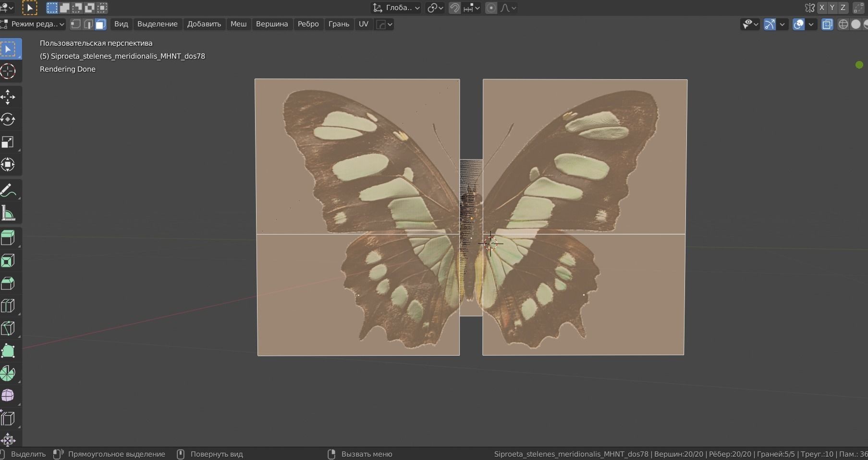
Task: Switch to edge select mode
Action: point(88,24)
